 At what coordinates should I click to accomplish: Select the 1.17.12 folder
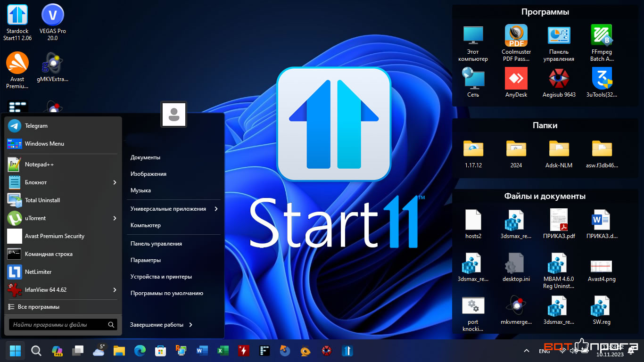tap(473, 154)
